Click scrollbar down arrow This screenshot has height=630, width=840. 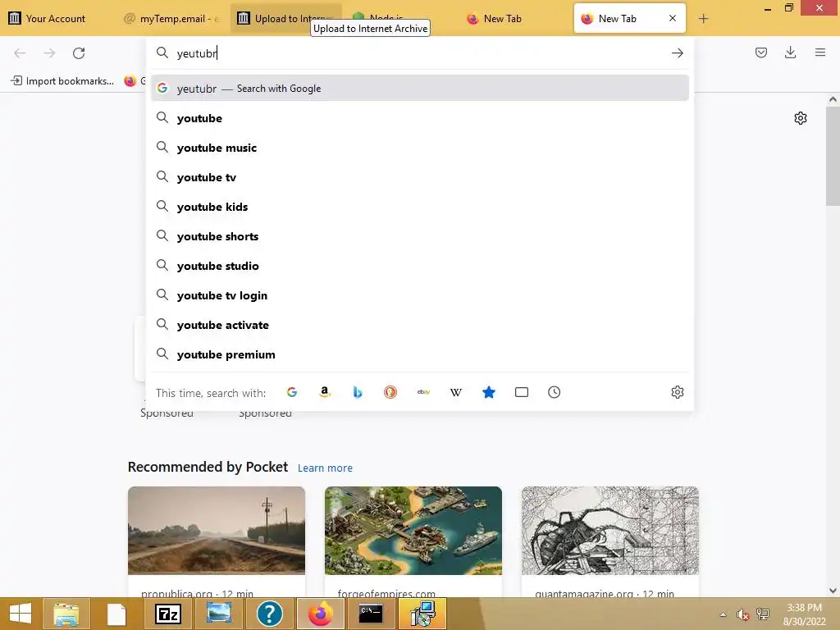coord(833,591)
